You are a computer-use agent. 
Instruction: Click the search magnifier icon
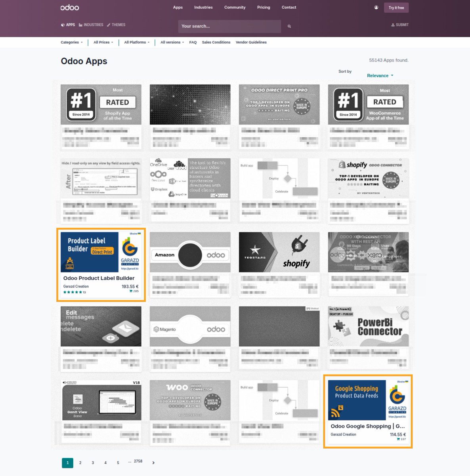[289, 26]
